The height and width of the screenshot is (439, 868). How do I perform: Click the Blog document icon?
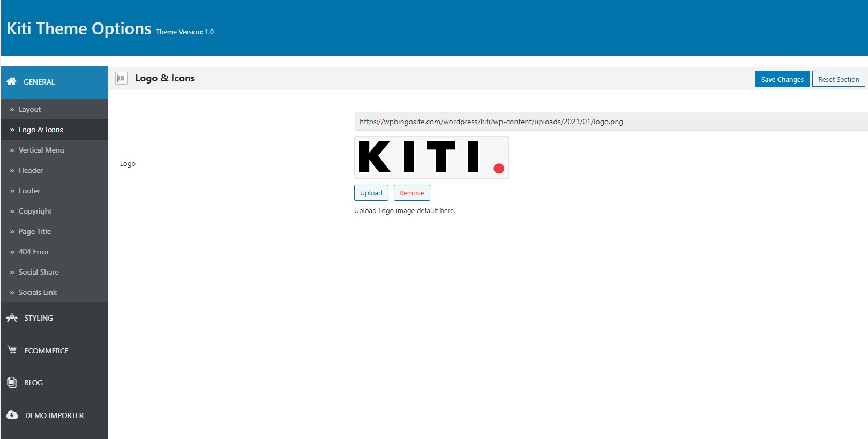(x=12, y=382)
